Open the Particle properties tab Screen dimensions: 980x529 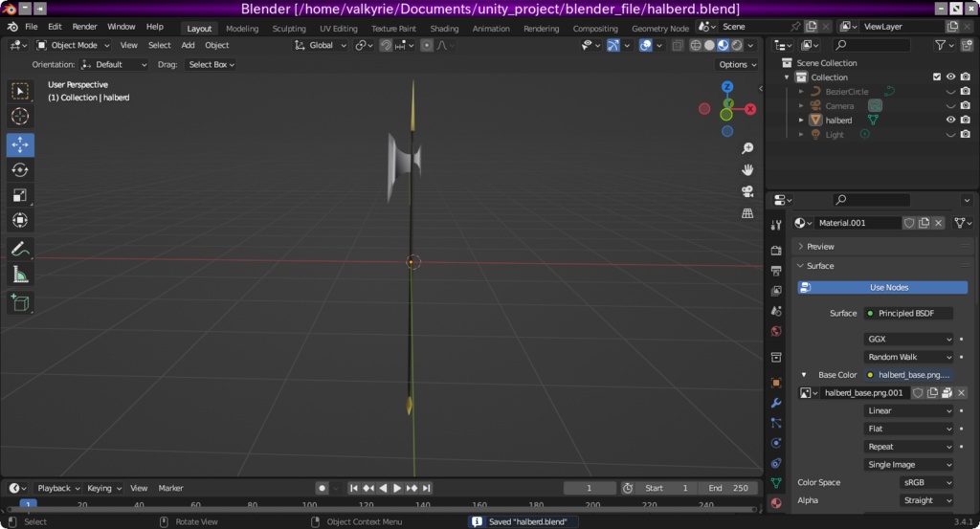(x=776, y=423)
